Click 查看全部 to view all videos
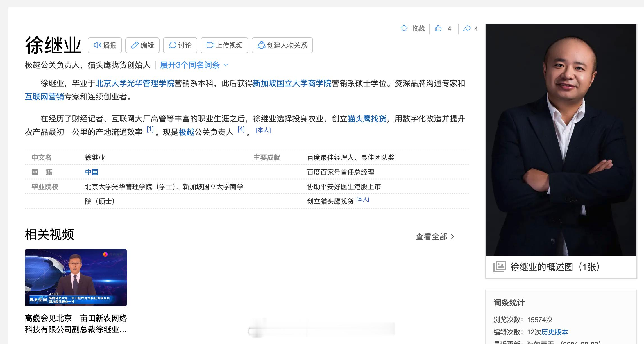 click(x=435, y=237)
